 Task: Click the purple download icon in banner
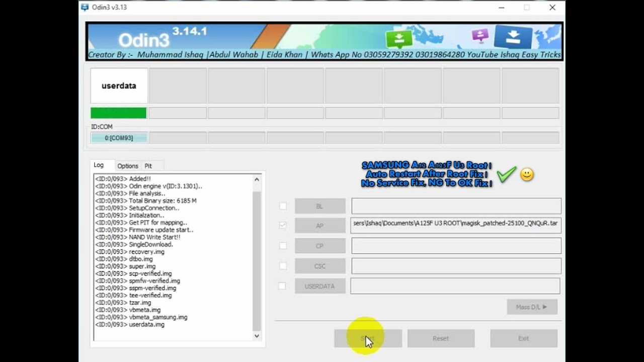[480, 36]
